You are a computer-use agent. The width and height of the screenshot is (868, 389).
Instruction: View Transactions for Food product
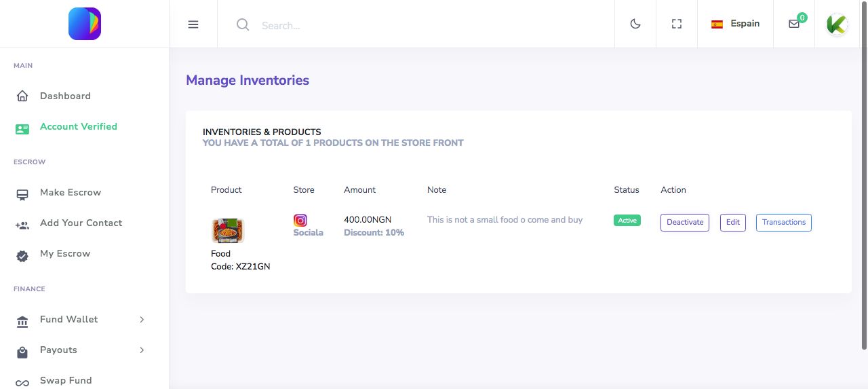784,223
